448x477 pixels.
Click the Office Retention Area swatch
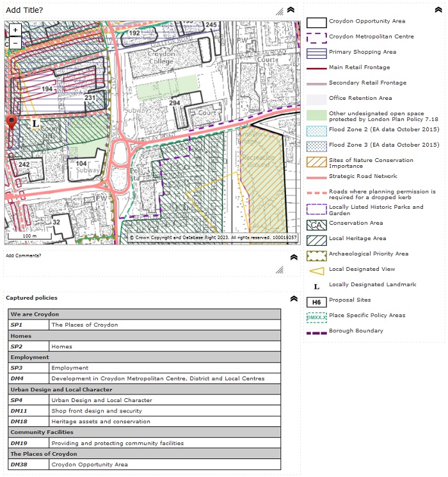pyautogui.click(x=317, y=100)
